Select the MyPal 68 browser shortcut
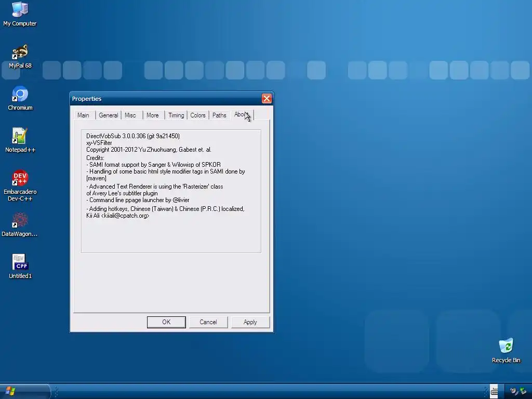This screenshot has width=532, height=399. [x=20, y=56]
